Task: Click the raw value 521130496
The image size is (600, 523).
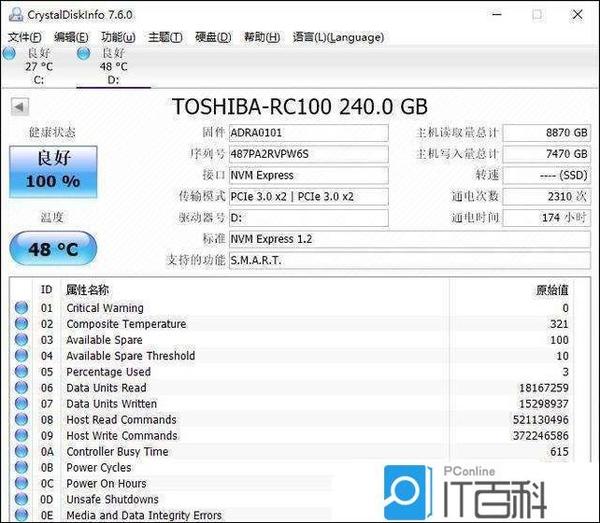Action: tap(540, 419)
